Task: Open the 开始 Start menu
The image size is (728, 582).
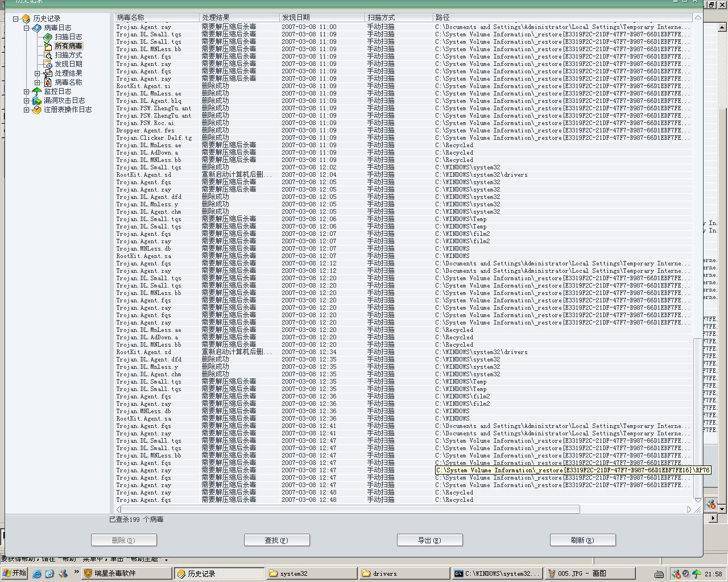Action: tap(15, 573)
